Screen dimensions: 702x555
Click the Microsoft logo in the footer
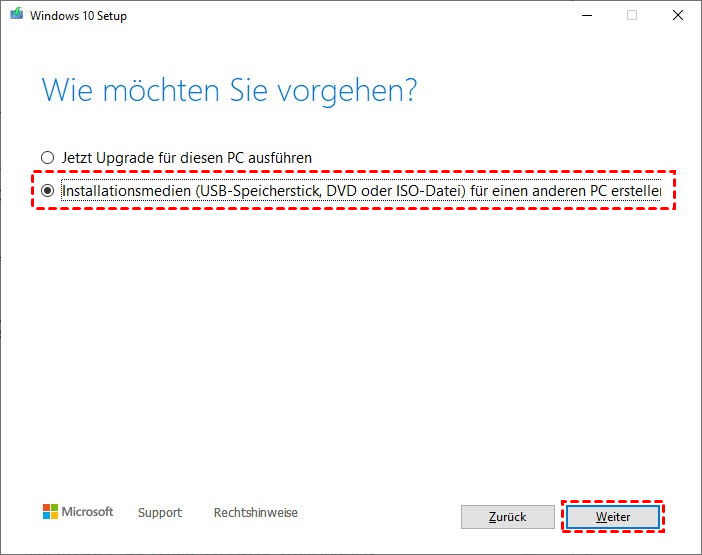(78, 512)
